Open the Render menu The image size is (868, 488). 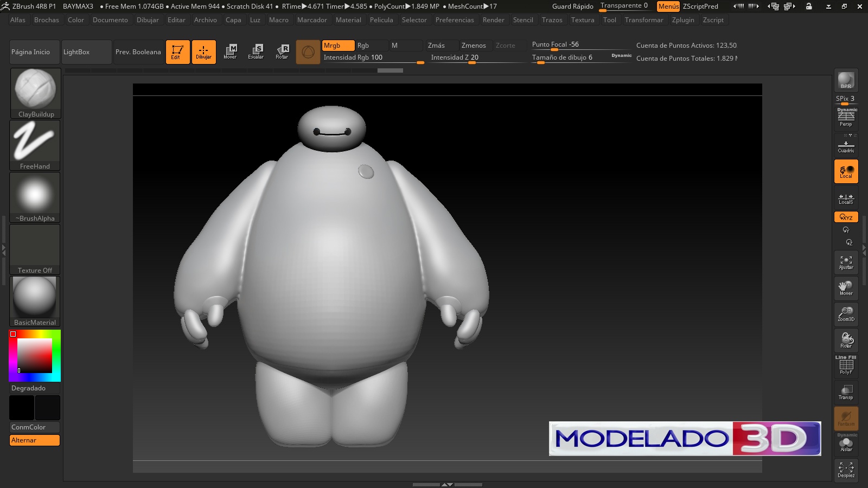pyautogui.click(x=494, y=20)
